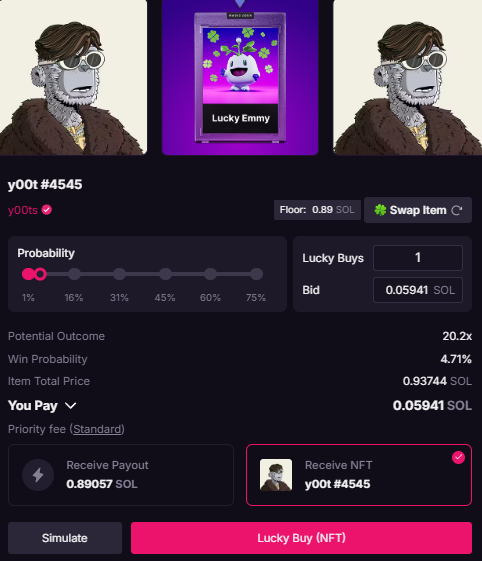
Task: Click the Simulate button
Action: [x=65, y=538]
